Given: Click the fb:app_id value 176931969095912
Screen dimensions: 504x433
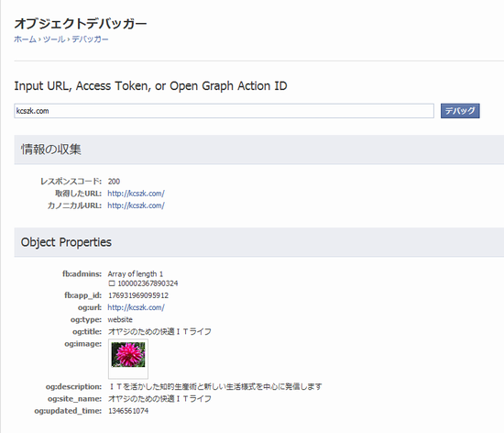Looking at the screenshot, I should pyautogui.click(x=138, y=295).
